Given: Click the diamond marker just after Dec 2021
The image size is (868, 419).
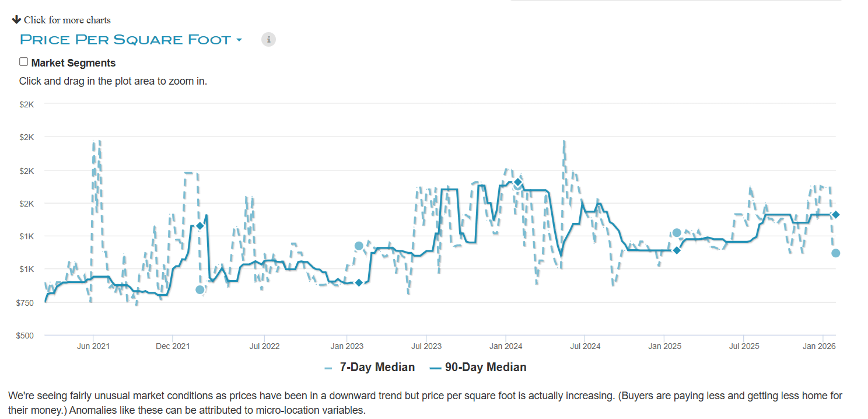Looking at the screenshot, I should point(200,226).
